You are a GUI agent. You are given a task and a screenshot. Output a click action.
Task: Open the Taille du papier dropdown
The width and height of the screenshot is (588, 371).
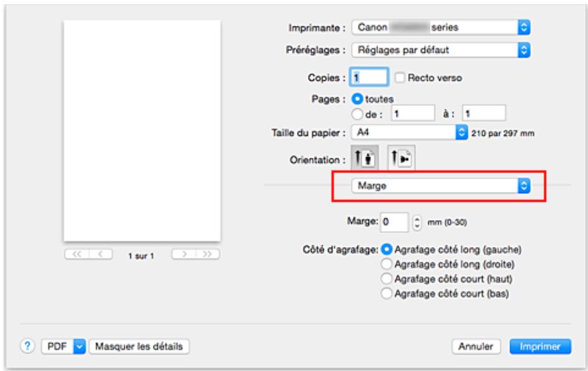tap(409, 132)
